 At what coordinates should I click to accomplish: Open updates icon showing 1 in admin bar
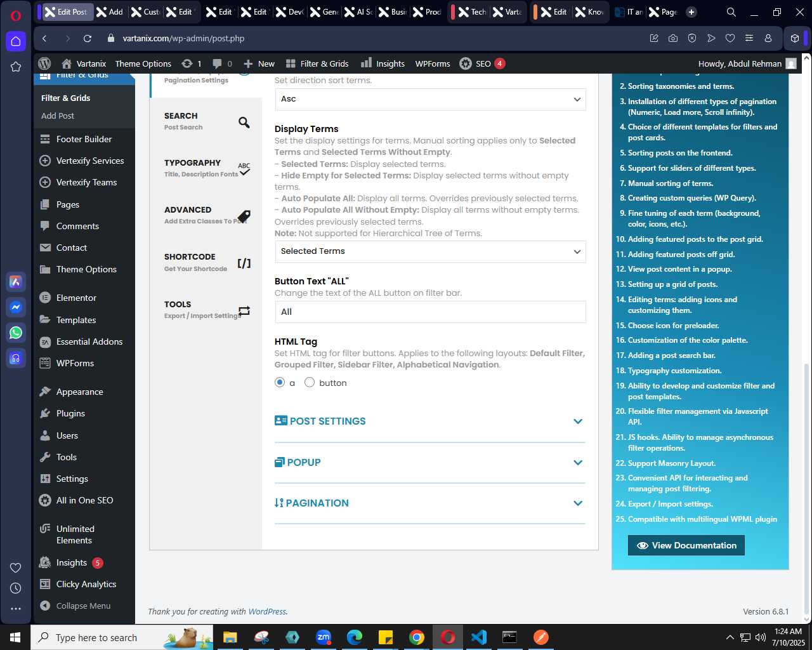coord(191,63)
